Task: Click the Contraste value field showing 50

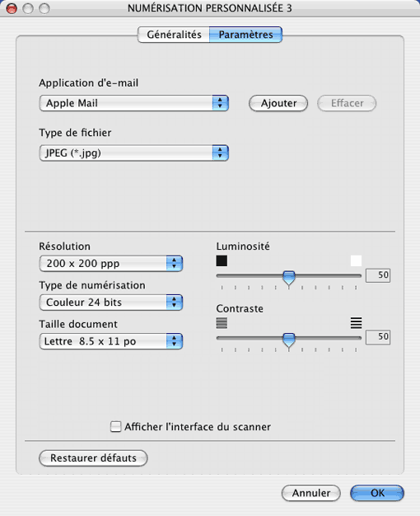Action: click(378, 337)
